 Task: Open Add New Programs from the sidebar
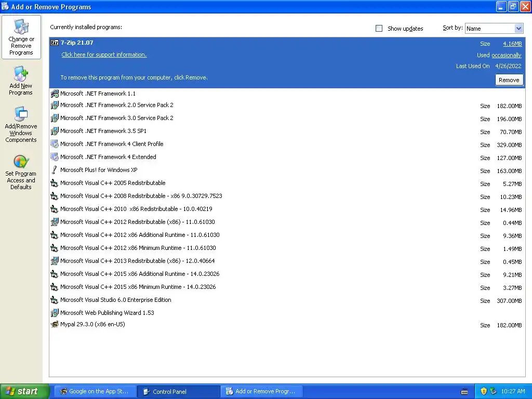click(21, 81)
